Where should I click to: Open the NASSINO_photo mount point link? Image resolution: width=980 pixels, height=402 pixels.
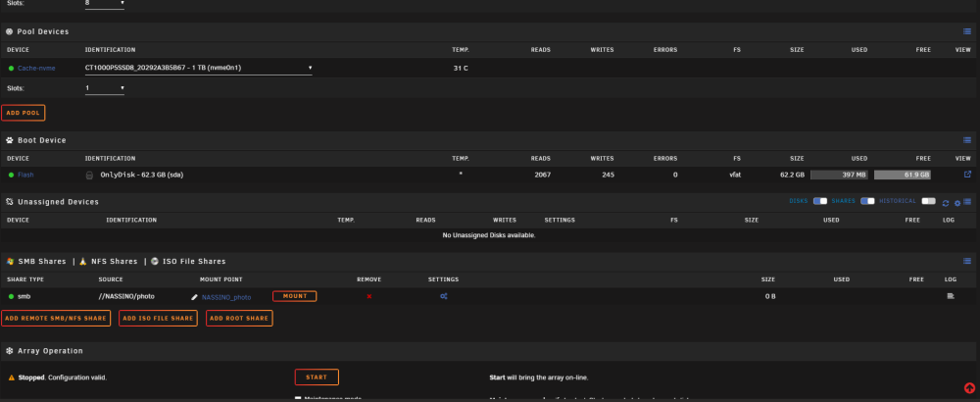[226, 297]
